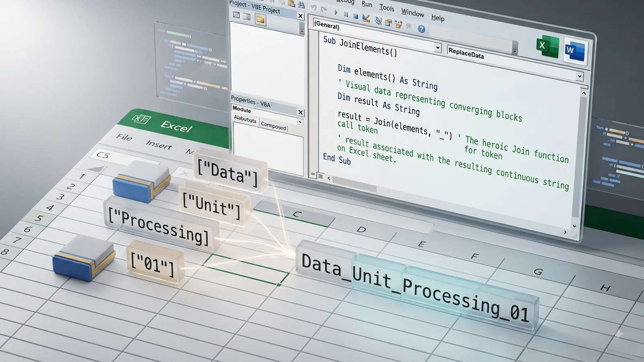
Task: Select column D header
Action: (x=361, y=229)
